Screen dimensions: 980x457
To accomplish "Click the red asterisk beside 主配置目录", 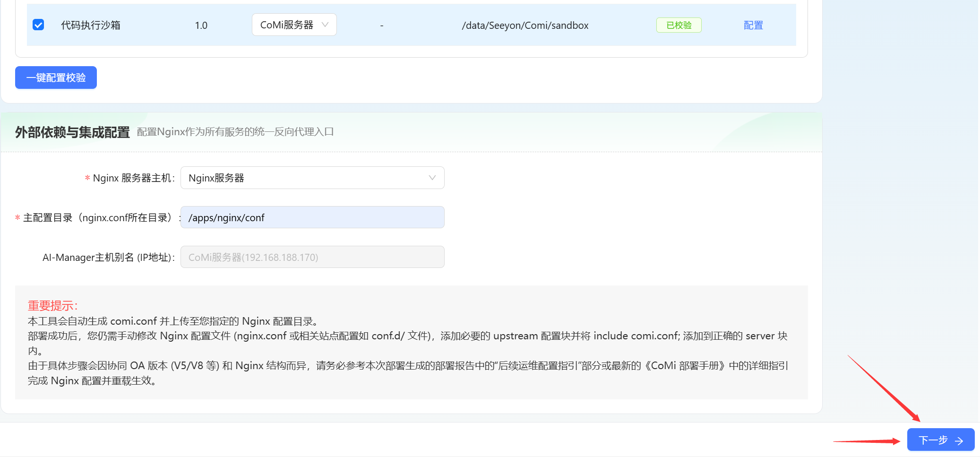I will tap(17, 218).
